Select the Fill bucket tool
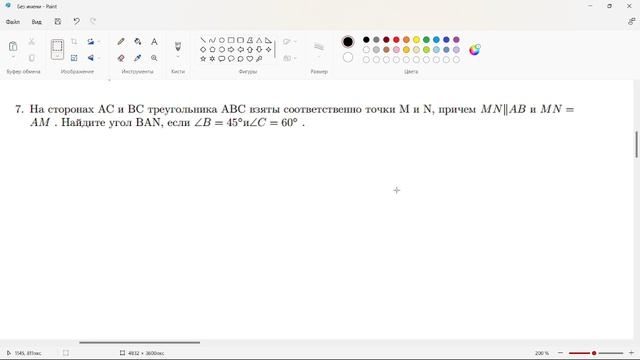 138,42
